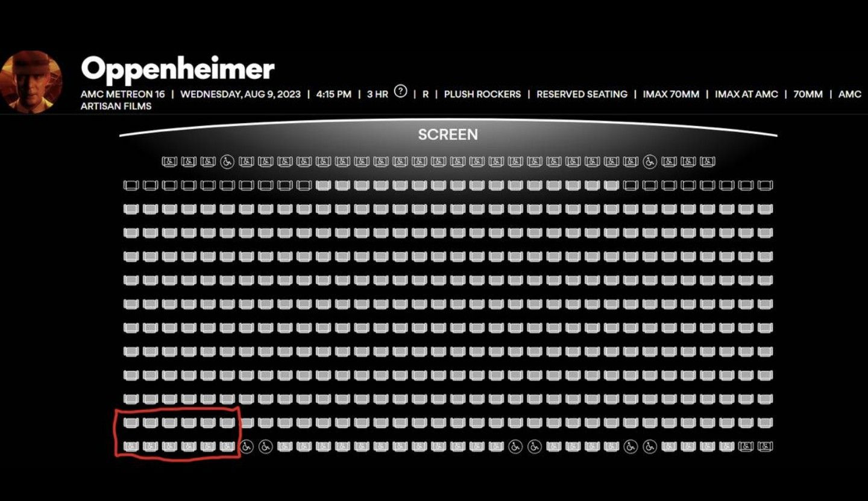This screenshot has height=501, width=868.
Task: Select the right wheelchair space in the front row
Action: coord(649,162)
